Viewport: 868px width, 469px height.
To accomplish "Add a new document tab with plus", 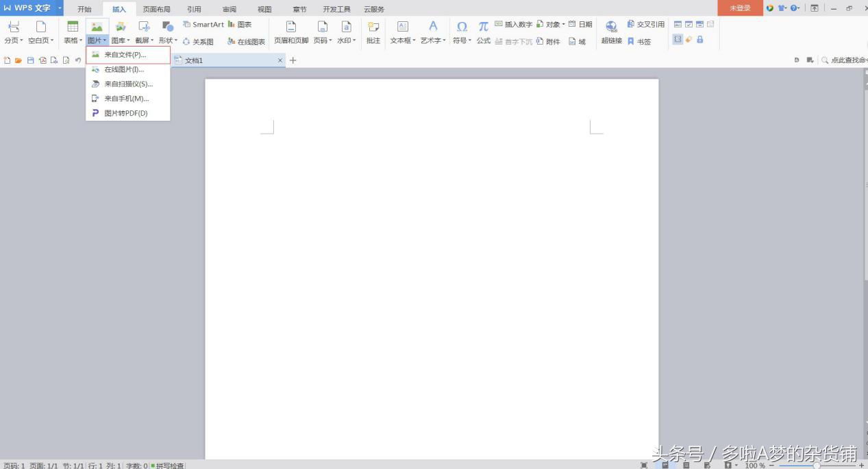I will tap(293, 60).
